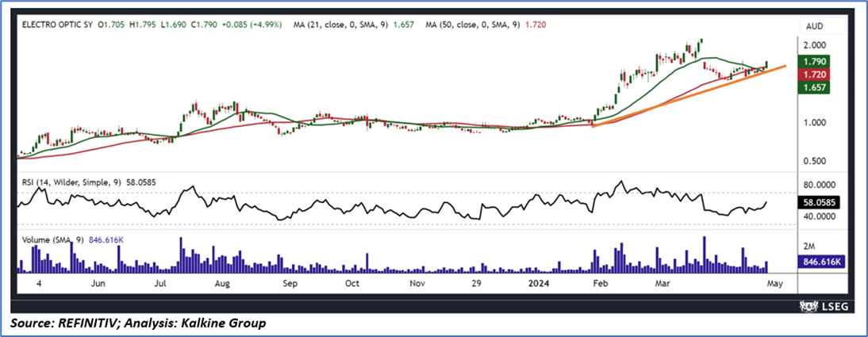868x337 pixels.
Task: Select the black 58.0585 RSI axis tag
Action: 817,202
